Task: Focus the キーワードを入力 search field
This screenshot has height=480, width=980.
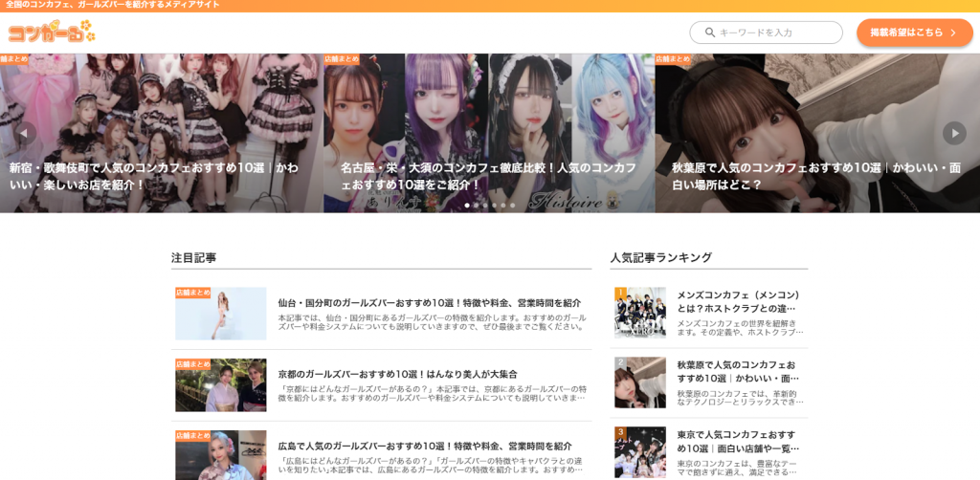Action: [x=775, y=33]
